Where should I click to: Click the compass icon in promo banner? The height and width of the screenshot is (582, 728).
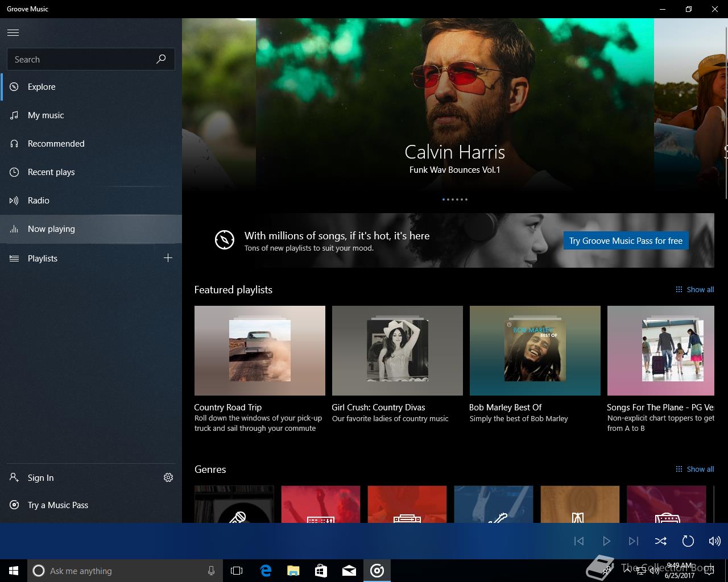[x=225, y=240]
